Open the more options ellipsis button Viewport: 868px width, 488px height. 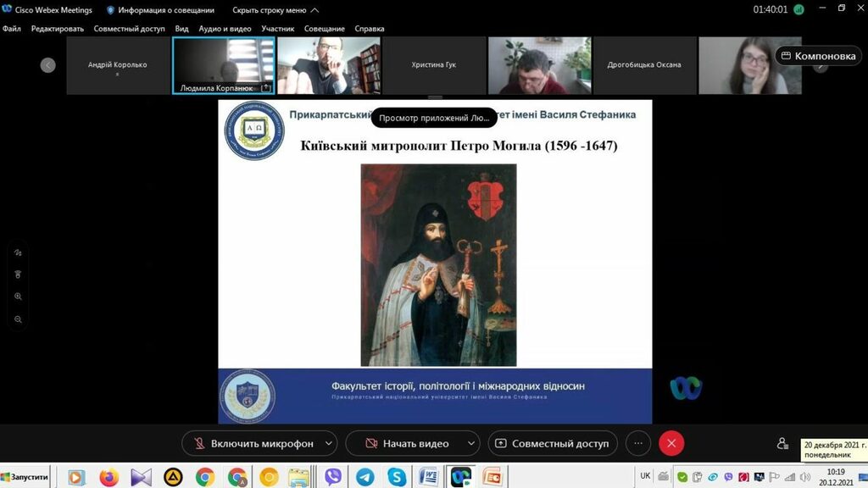pyautogui.click(x=638, y=443)
